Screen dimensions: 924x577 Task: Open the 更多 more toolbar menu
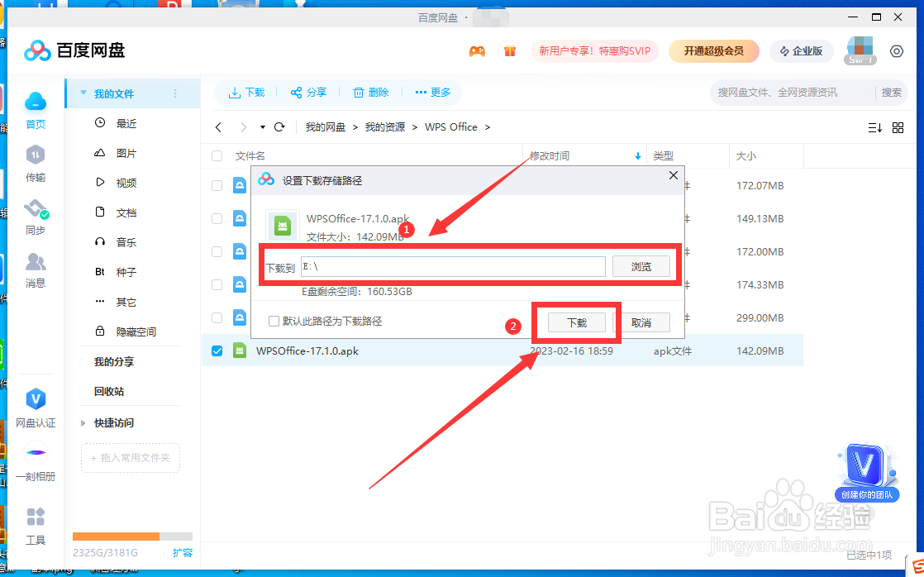click(x=433, y=93)
